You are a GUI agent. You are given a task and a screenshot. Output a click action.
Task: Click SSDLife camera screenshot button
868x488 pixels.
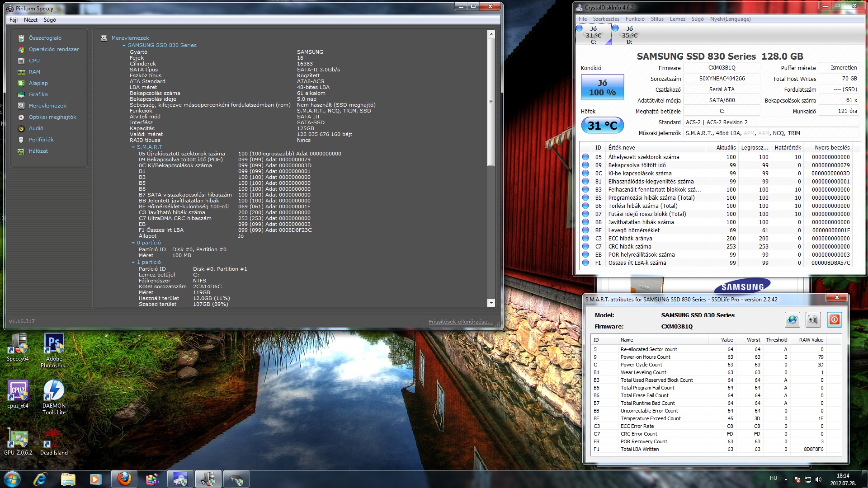coord(813,320)
